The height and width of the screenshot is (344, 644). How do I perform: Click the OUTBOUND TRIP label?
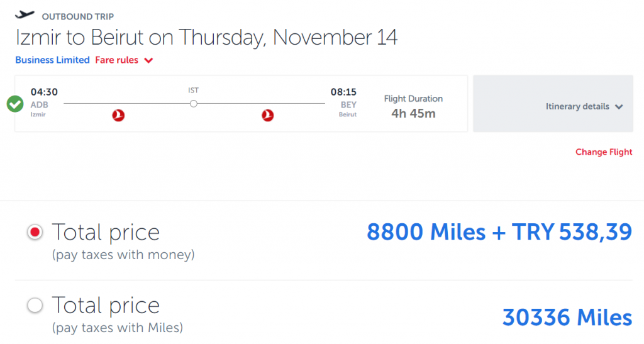point(77,17)
